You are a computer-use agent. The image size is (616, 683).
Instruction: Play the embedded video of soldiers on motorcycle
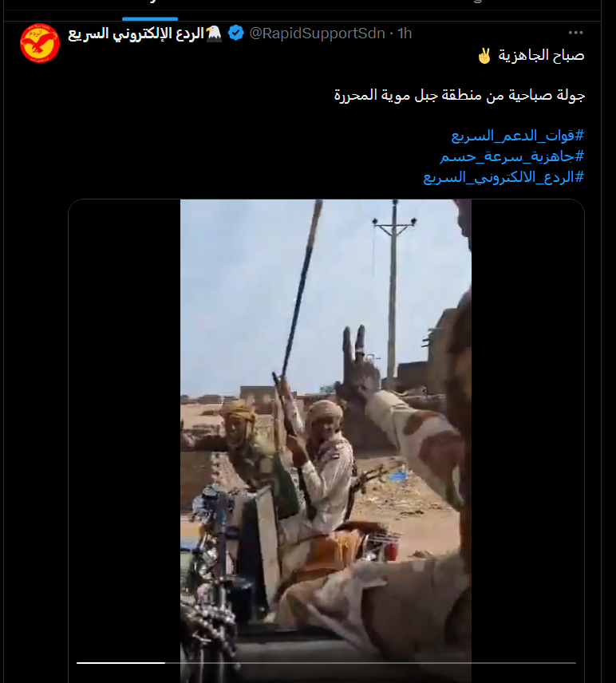coord(326,440)
